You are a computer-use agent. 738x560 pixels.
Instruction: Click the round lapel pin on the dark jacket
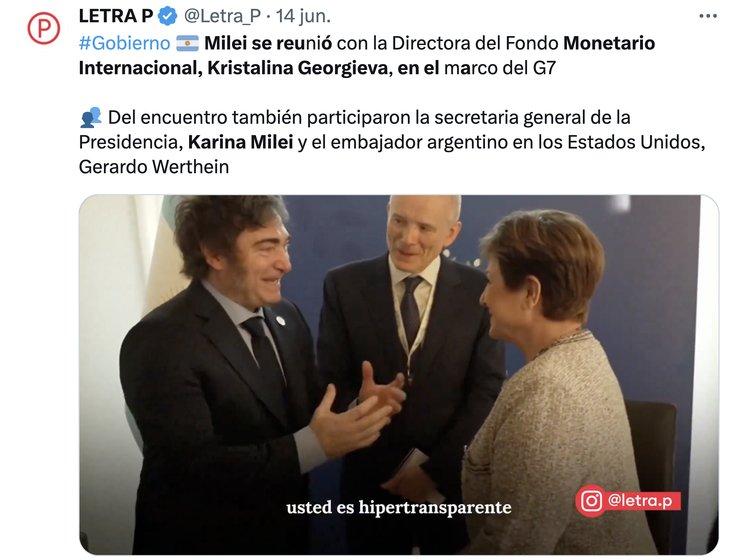click(281, 321)
